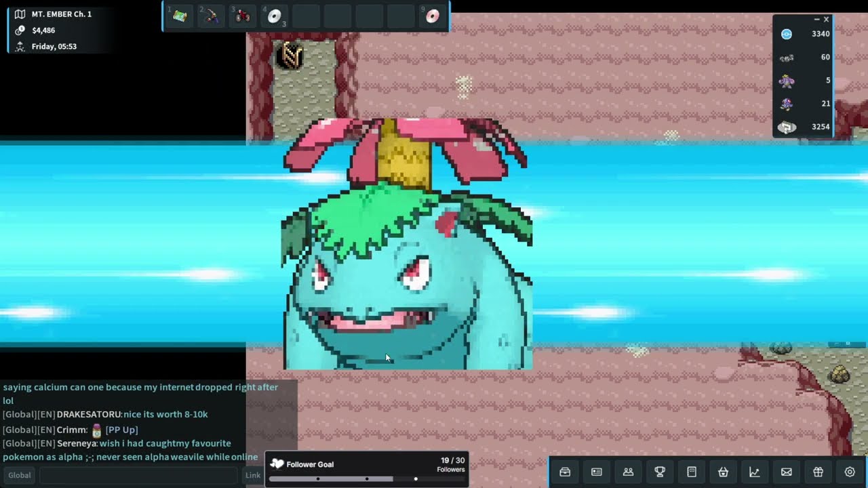The image size is (868, 488).
Task: Open the notebook Pokedex icon
Action: (692, 472)
